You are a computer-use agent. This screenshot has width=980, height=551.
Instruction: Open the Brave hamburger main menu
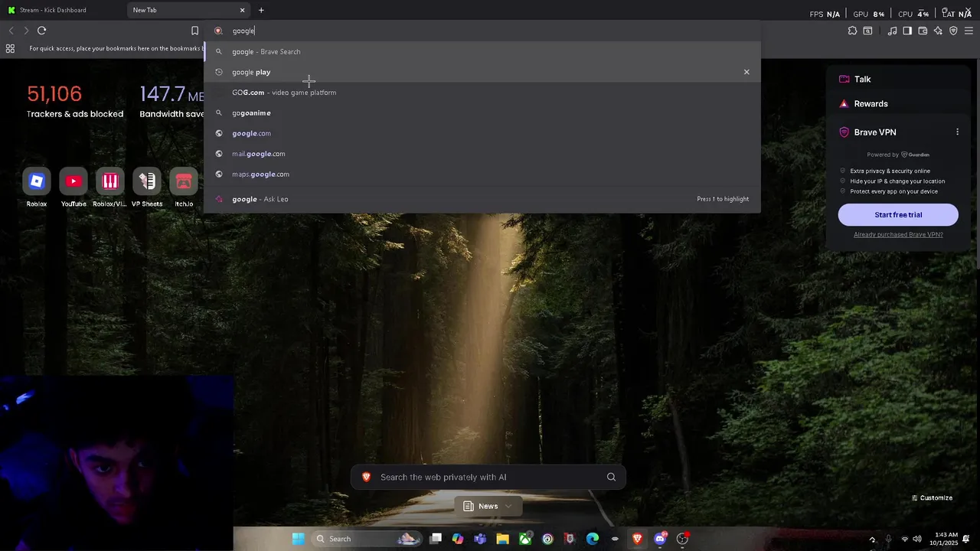[969, 31]
